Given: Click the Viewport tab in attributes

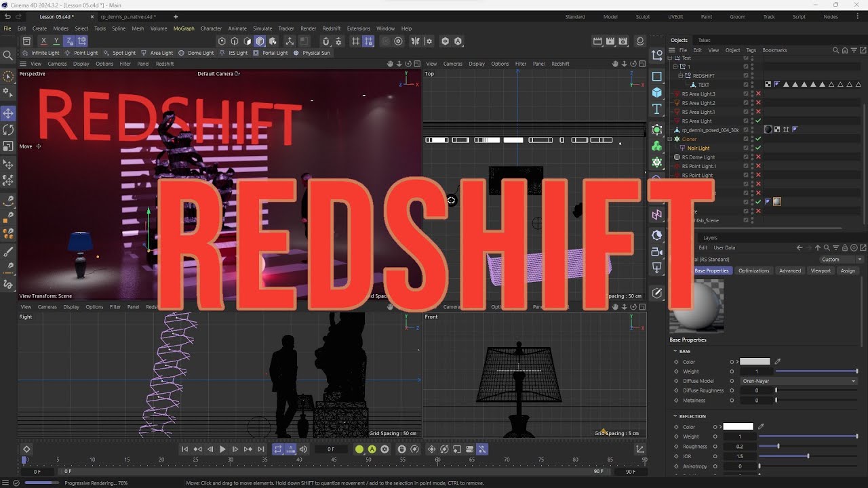Looking at the screenshot, I should (821, 270).
